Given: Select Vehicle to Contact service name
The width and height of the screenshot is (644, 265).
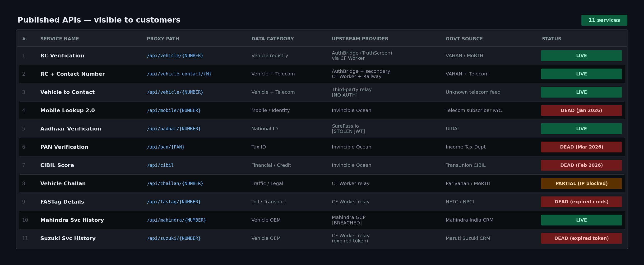Looking at the screenshot, I should [68, 92].
